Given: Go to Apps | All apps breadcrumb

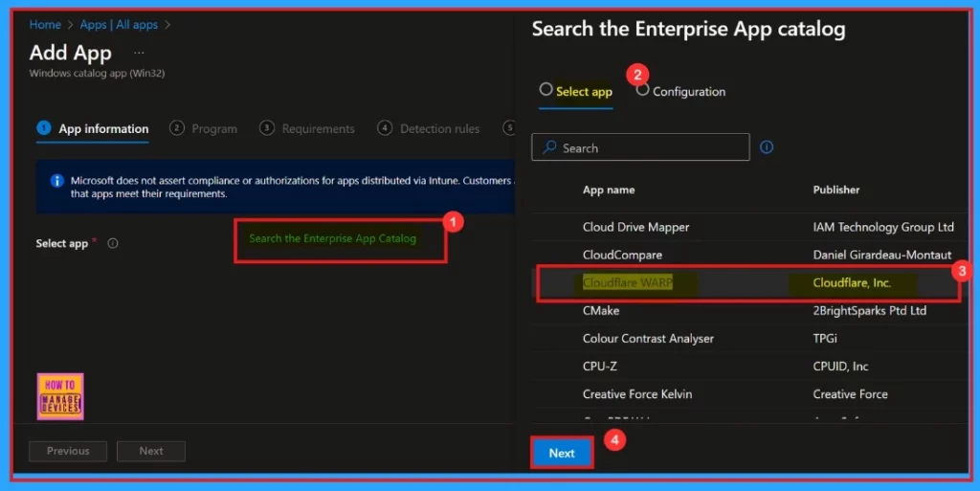Looking at the screenshot, I should pos(119,25).
